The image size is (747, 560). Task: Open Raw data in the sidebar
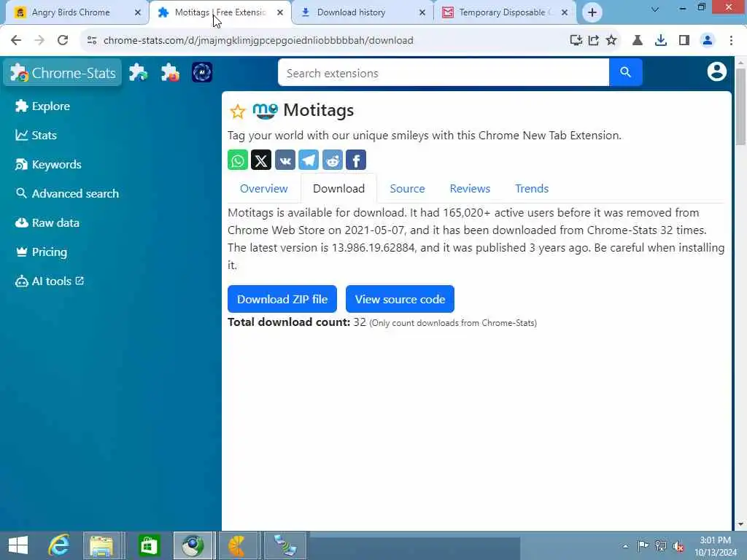pos(47,223)
